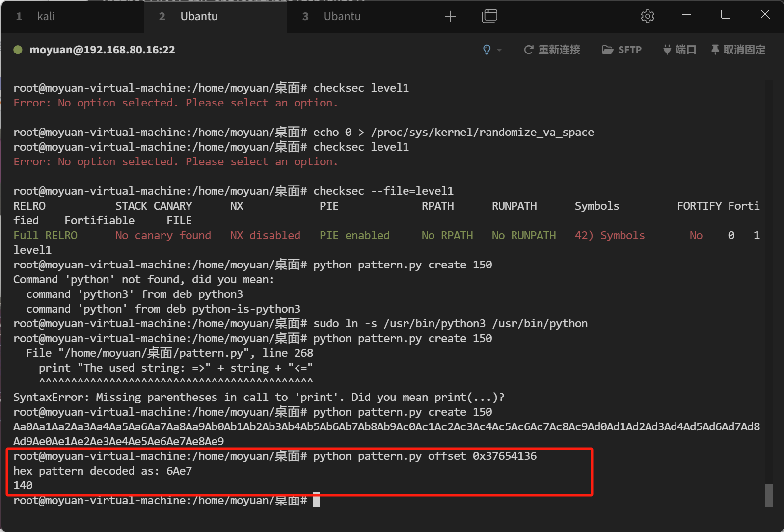Open the third tab labeled Ubantu
The height and width of the screenshot is (532, 784).
[342, 17]
